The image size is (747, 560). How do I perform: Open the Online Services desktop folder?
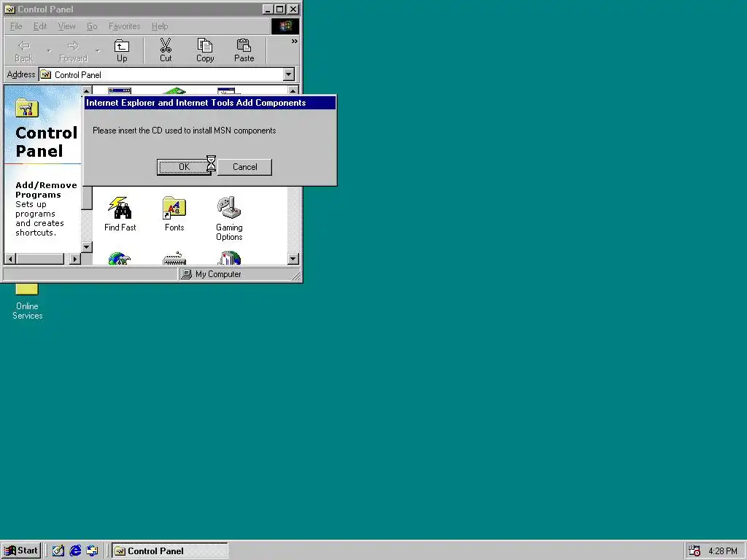click(27, 302)
